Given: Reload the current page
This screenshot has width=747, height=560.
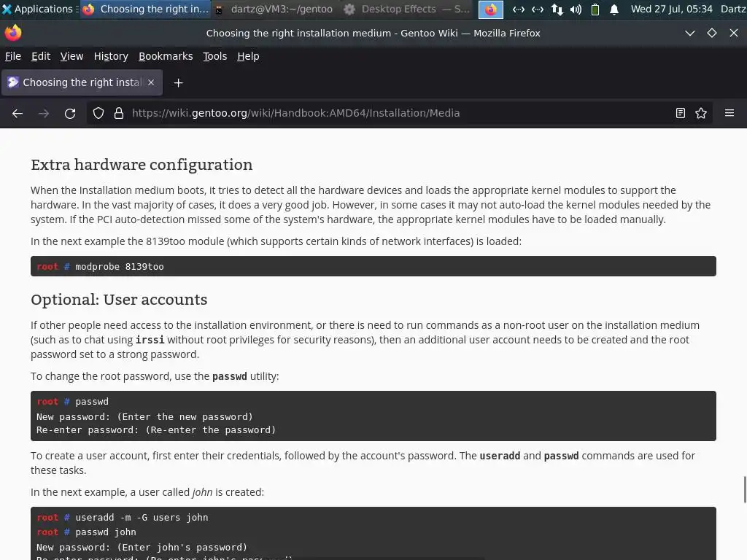Looking at the screenshot, I should (x=70, y=113).
